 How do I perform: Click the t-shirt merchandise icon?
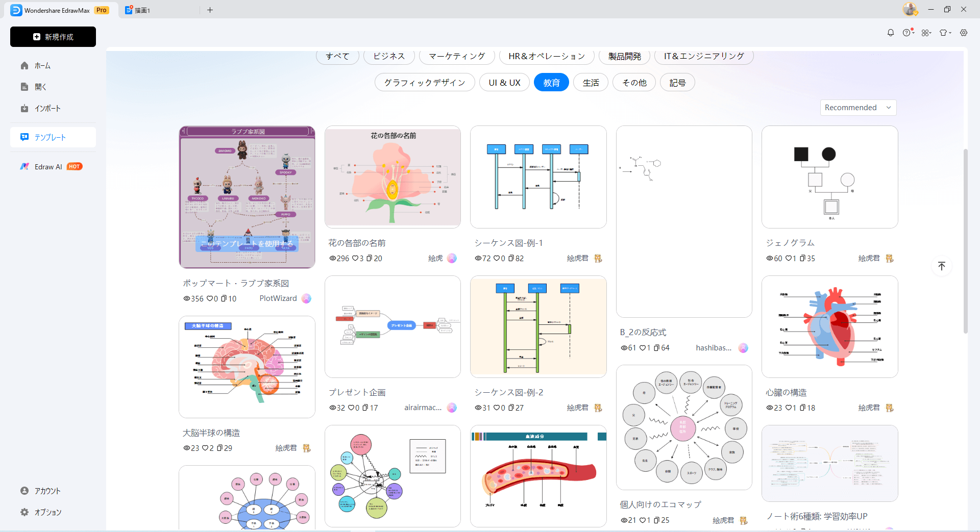pos(943,32)
